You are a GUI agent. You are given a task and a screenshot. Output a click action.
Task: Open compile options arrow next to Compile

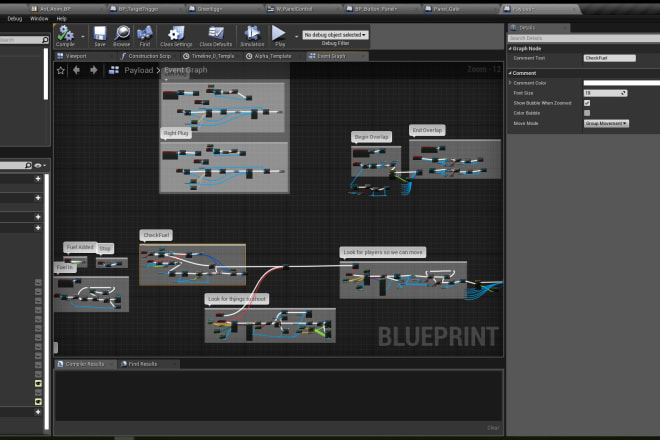pyautogui.click(x=82, y=37)
